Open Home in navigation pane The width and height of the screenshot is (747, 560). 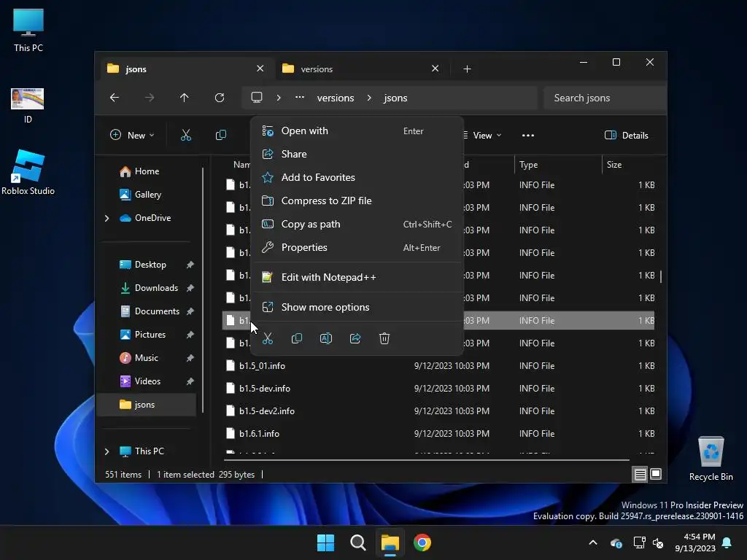[147, 171]
